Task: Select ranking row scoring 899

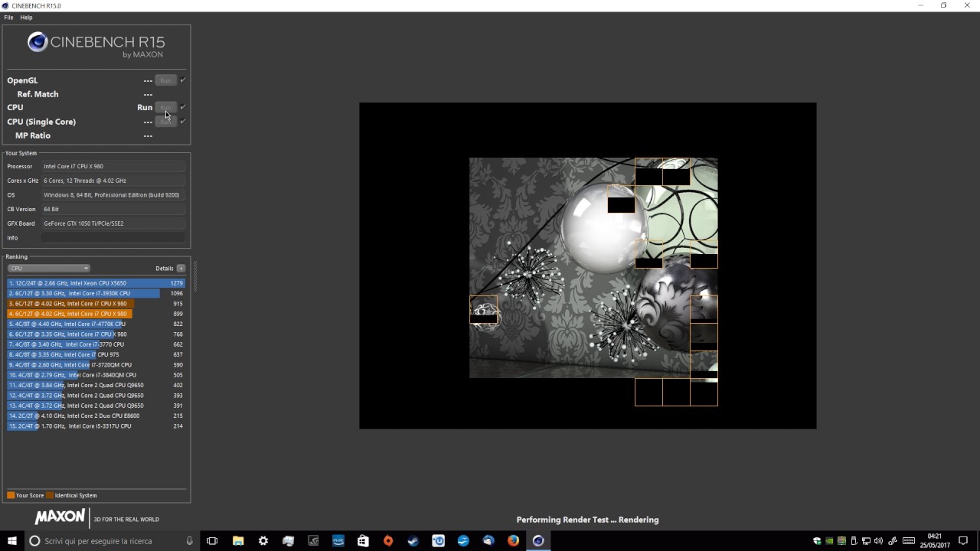Action: [96, 314]
